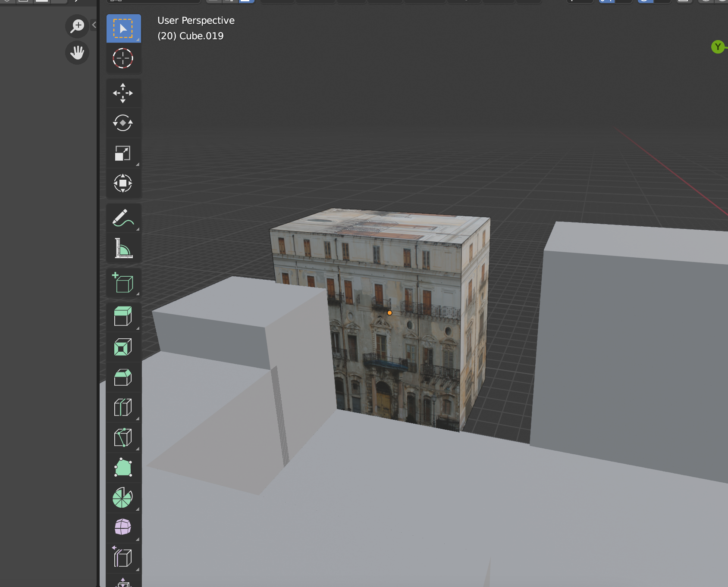Select the Smooth vertices tool
This screenshot has width=728, height=587.
click(123, 527)
